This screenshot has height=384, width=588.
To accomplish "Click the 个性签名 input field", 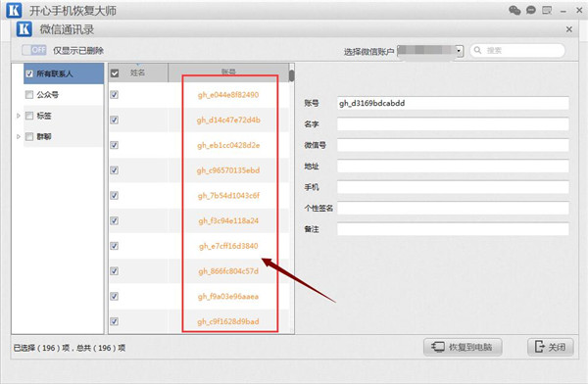I will coord(453,208).
